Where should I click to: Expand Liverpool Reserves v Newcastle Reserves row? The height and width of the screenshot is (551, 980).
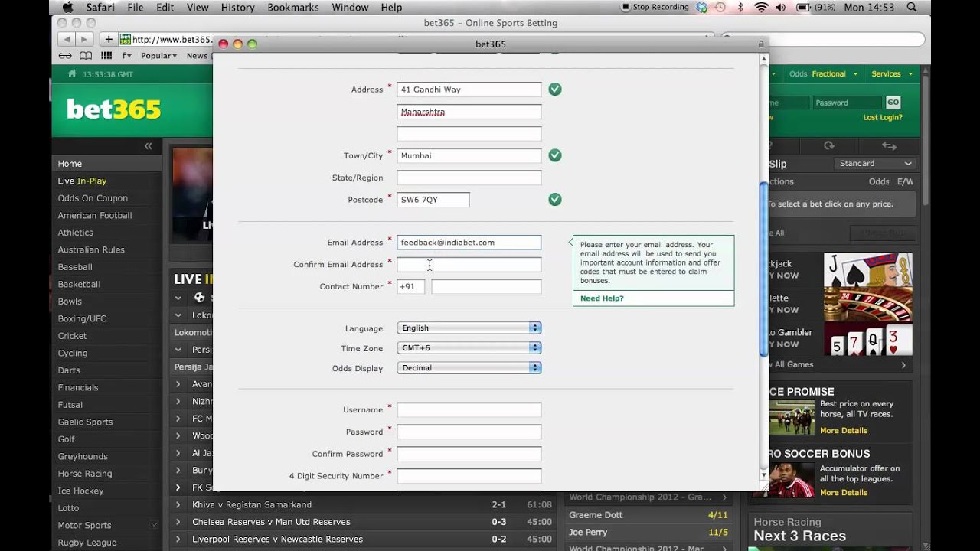pyautogui.click(x=178, y=540)
